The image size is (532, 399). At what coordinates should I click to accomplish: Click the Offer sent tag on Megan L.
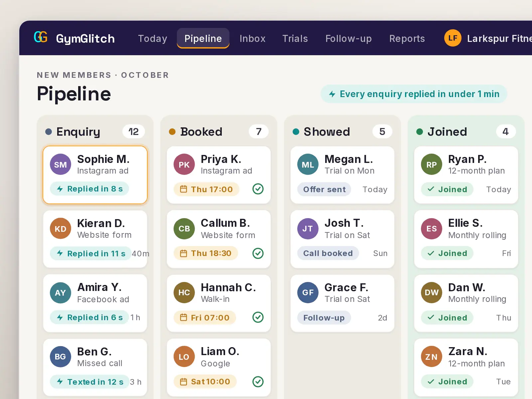tap(325, 189)
